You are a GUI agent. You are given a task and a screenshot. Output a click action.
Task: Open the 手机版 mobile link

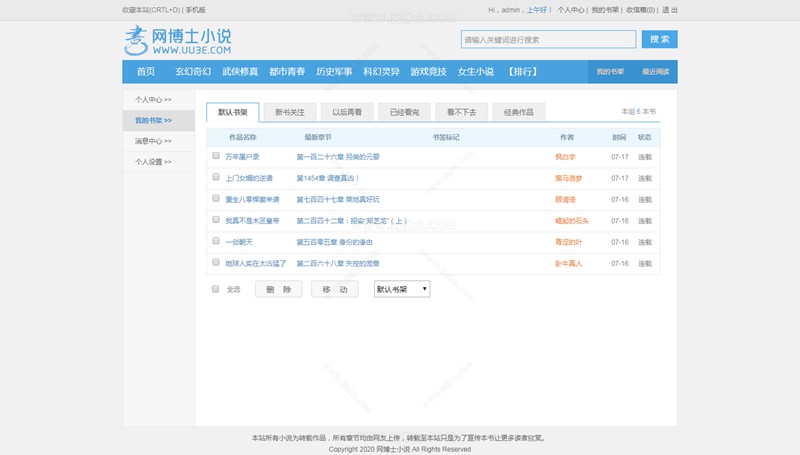pos(195,10)
